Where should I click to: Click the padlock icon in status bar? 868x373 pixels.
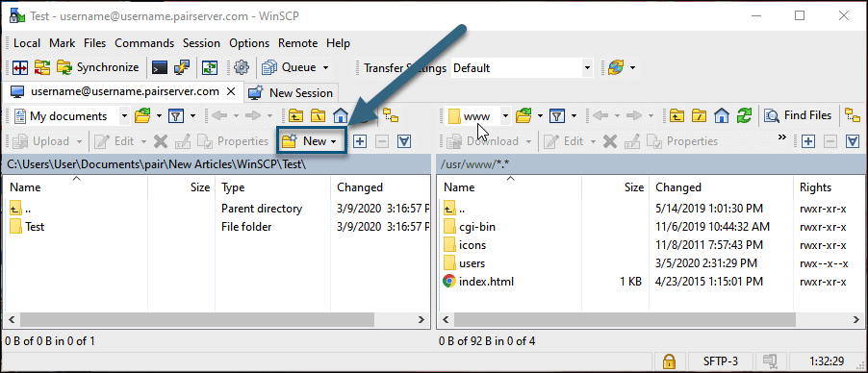[x=669, y=361]
